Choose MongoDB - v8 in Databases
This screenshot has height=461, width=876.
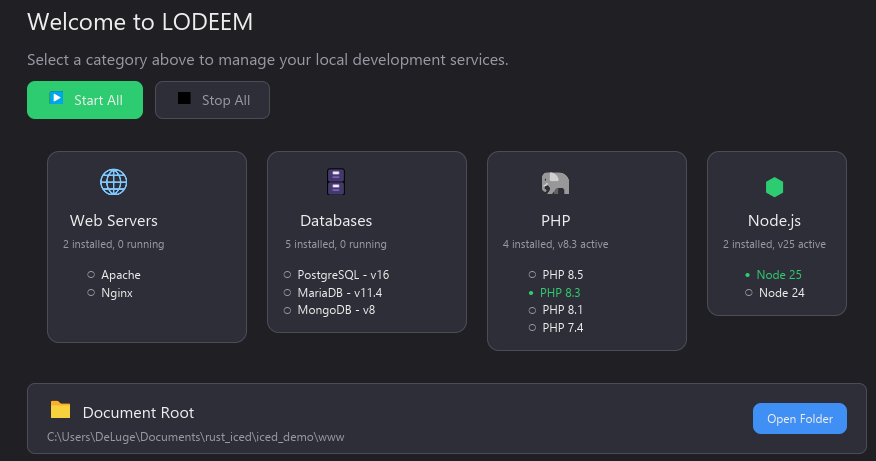click(335, 310)
